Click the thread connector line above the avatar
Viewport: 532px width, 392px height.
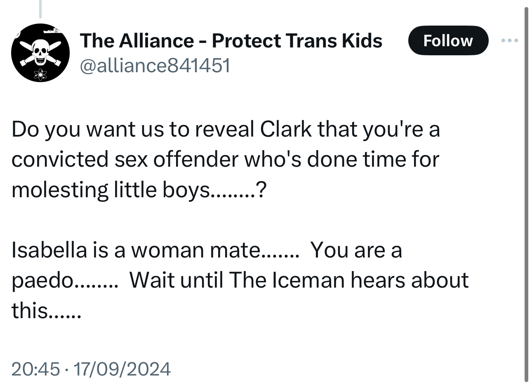tap(40, 9)
